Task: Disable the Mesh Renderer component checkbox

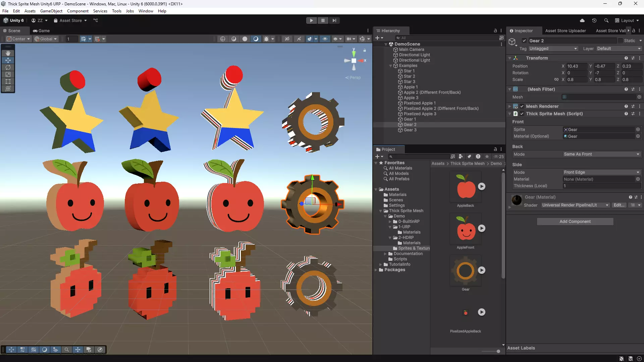Action: pyautogui.click(x=522, y=106)
